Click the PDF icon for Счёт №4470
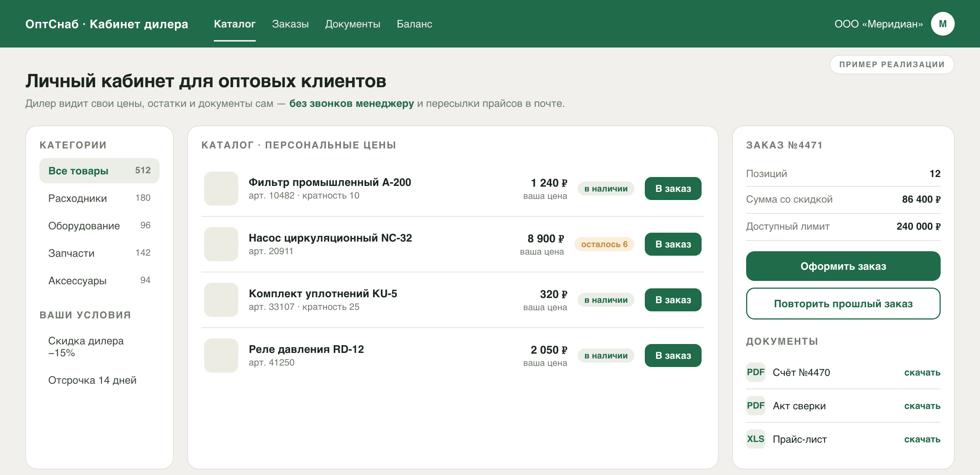 point(755,372)
